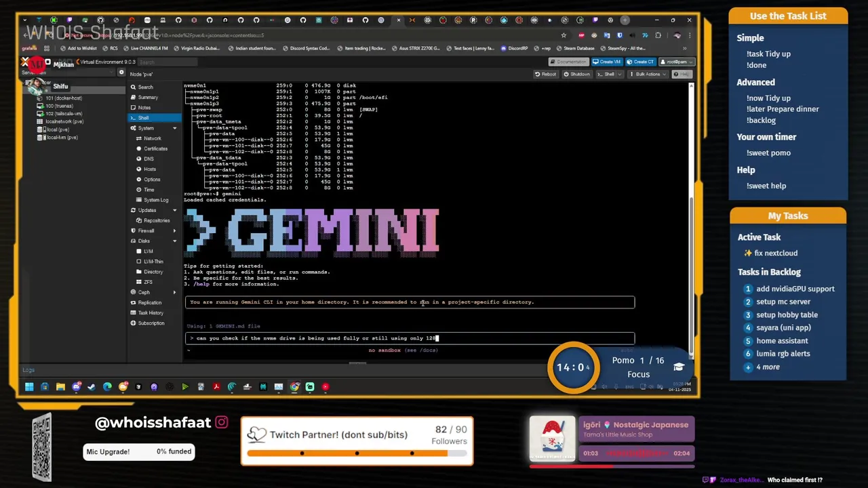
Task: Select VM 102 (tailscale-vm)
Action: (64, 114)
